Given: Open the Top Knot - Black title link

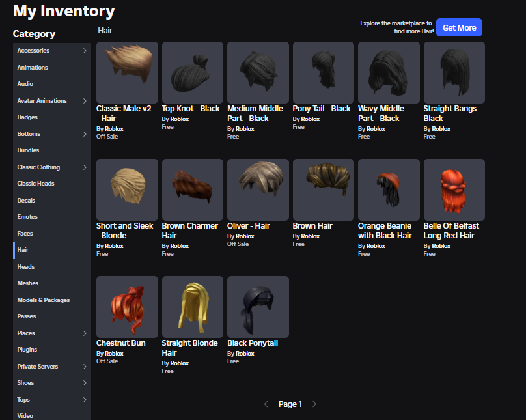Looking at the screenshot, I should (191, 109).
